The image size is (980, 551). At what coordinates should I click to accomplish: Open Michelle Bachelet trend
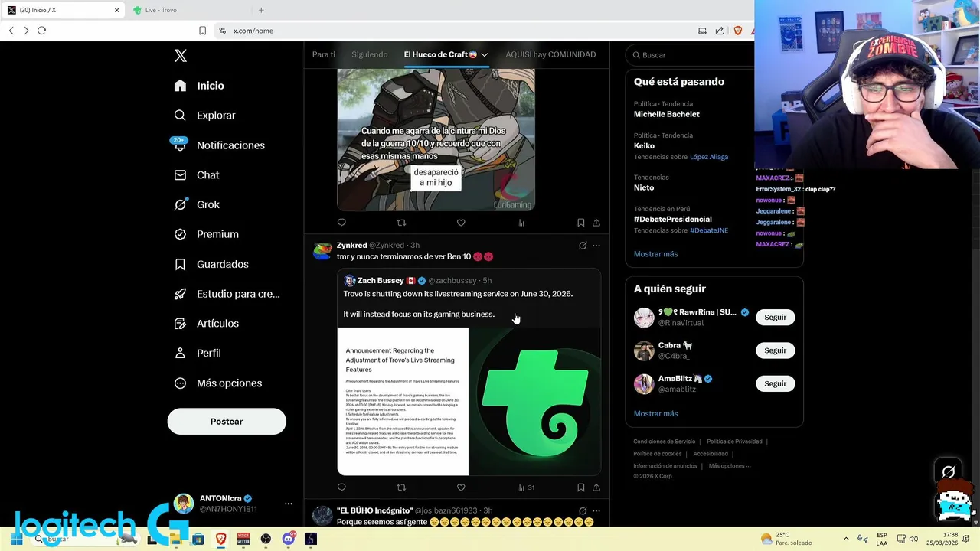[667, 114]
